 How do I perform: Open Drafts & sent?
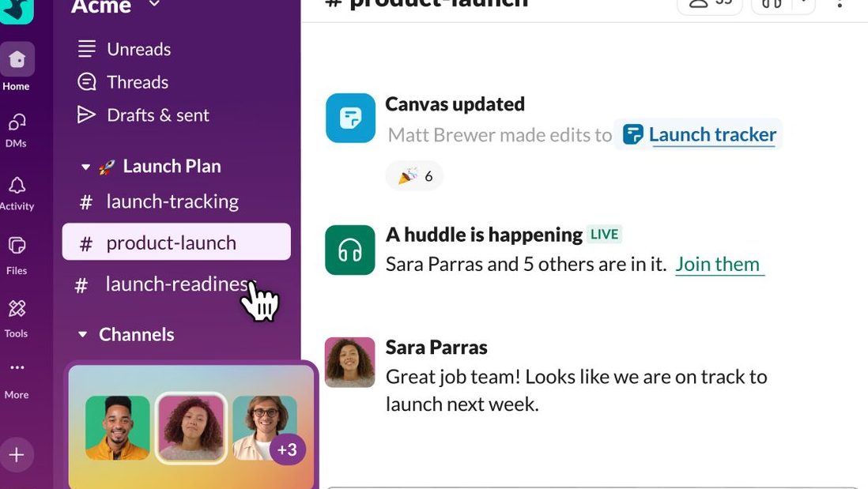(143, 115)
